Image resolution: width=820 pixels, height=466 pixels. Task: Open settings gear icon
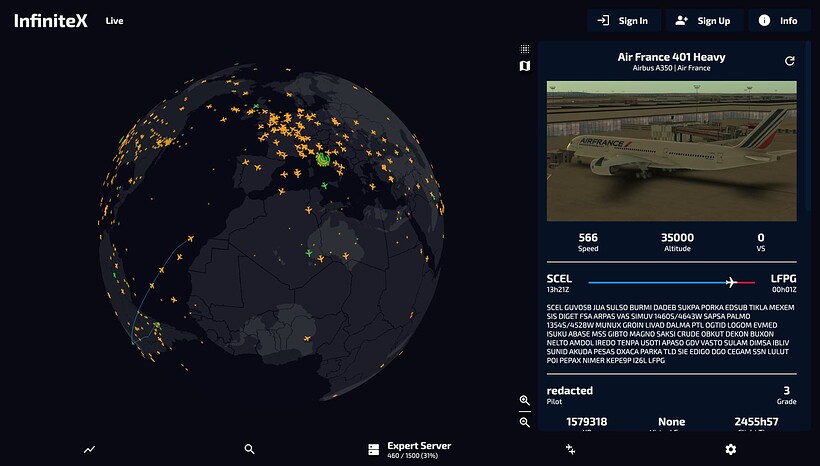pos(731,449)
